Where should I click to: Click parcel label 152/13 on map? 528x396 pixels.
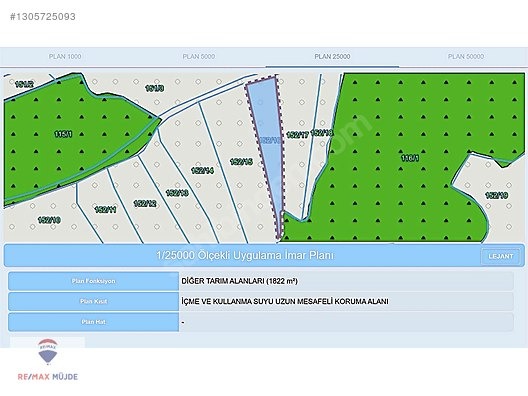point(177,193)
